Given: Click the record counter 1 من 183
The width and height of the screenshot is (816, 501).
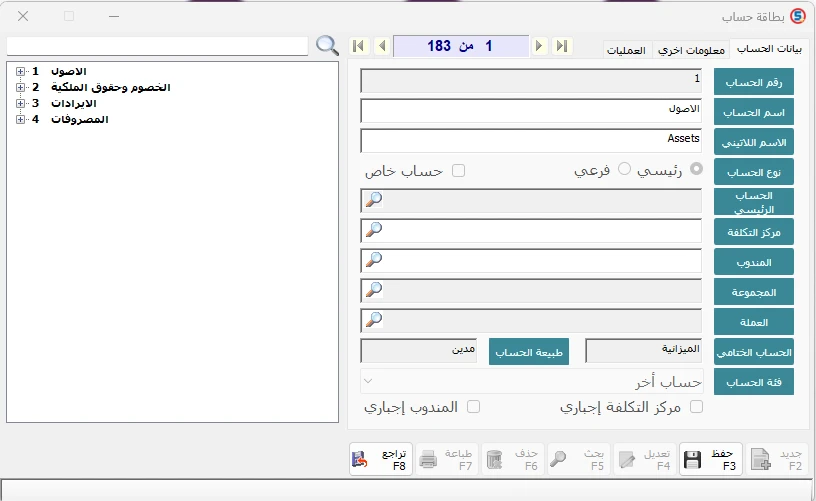Looking at the screenshot, I should (x=461, y=46).
